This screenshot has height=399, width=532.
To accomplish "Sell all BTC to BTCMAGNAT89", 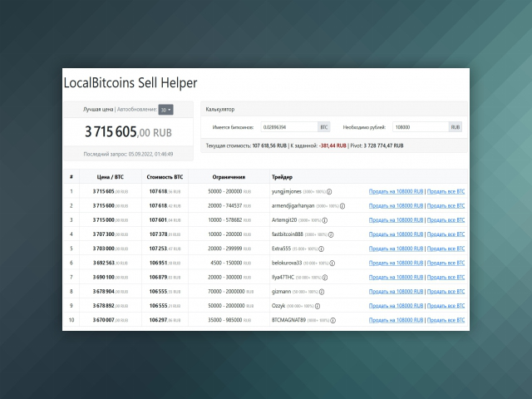I will pos(446,320).
